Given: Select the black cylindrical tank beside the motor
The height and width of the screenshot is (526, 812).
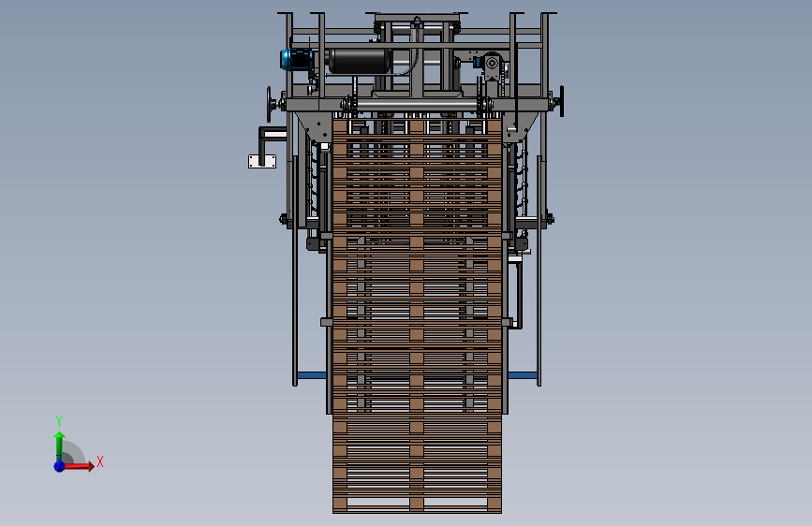Looking at the screenshot, I should point(359,61).
